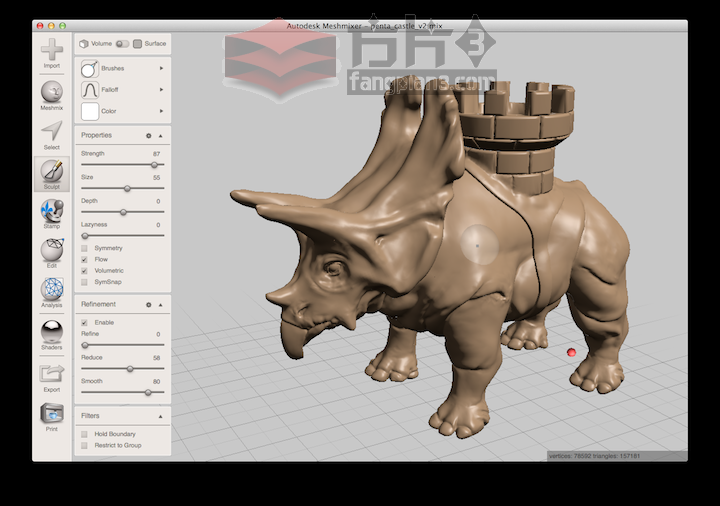Image resolution: width=720 pixels, height=506 pixels.
Task: Click the Falloff curve icon
Action: tap(90, 90)
